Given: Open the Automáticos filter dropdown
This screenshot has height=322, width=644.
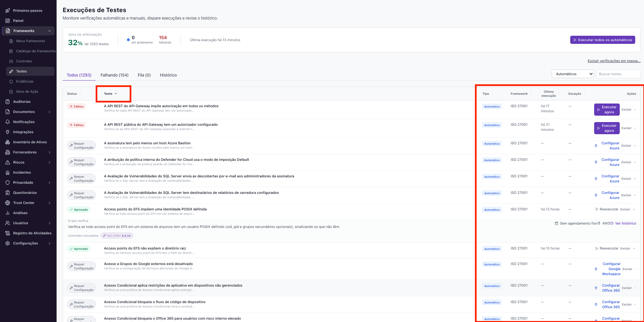Looking at the screenshot, I should pyautogui.click(x=573, y=74).
